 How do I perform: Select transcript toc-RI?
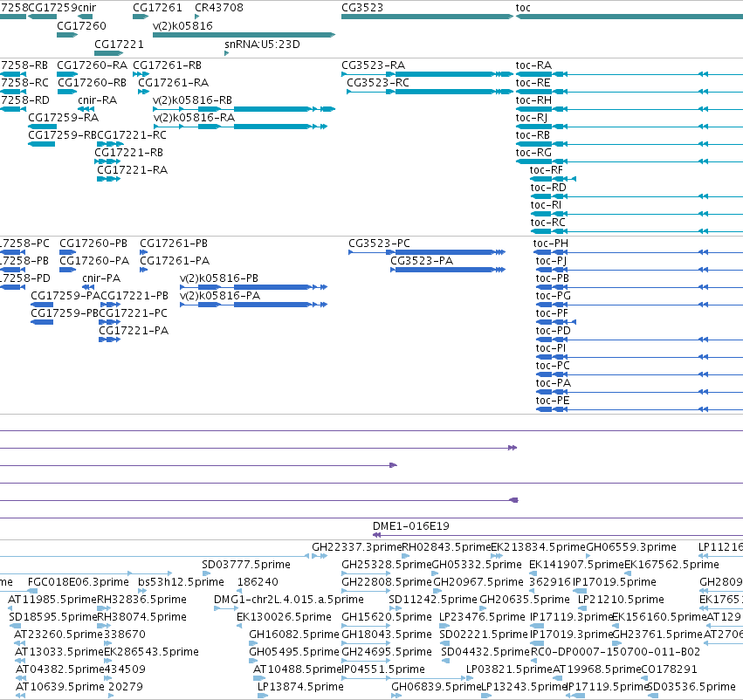pos(546,204)
